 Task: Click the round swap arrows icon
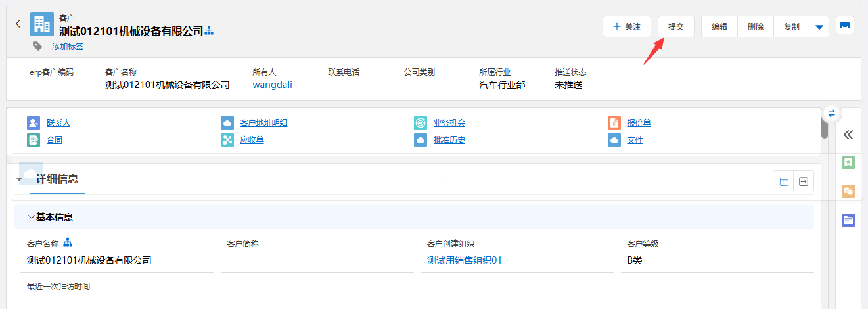click(831, 113)
